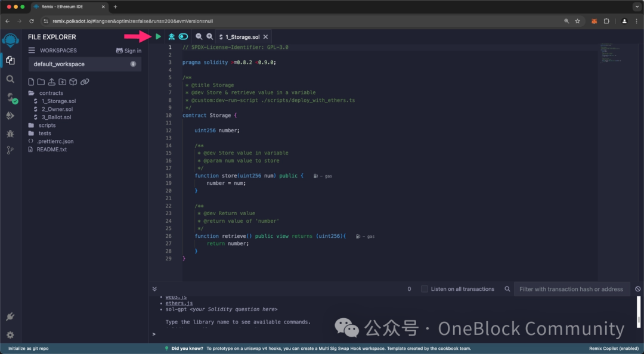Open Chrome three-dot menu
644x354 pixels.
tap(638, 21)
